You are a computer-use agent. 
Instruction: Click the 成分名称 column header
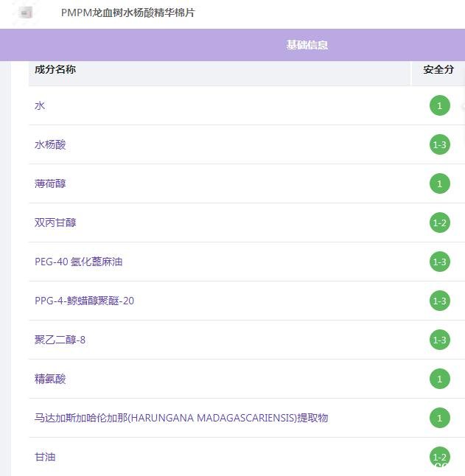(55, 69)
